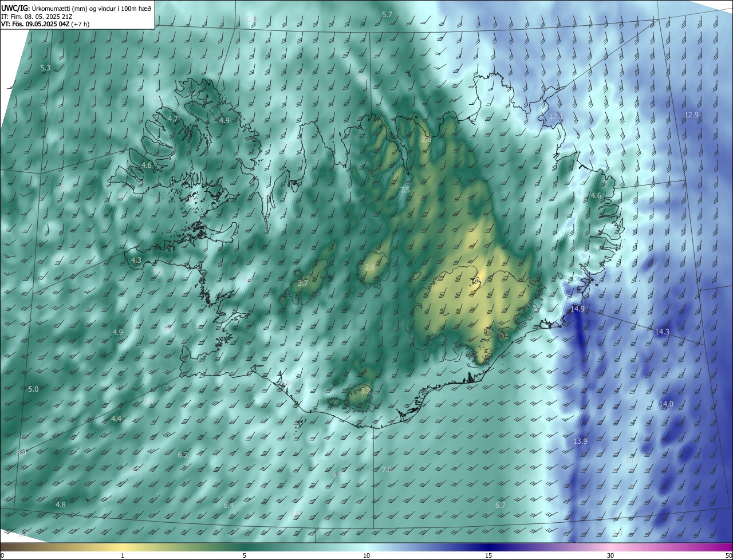The height and width of the screenshot is (560, 733).
Task: Click the color scale tick label '5'
Action: point(245,555)
